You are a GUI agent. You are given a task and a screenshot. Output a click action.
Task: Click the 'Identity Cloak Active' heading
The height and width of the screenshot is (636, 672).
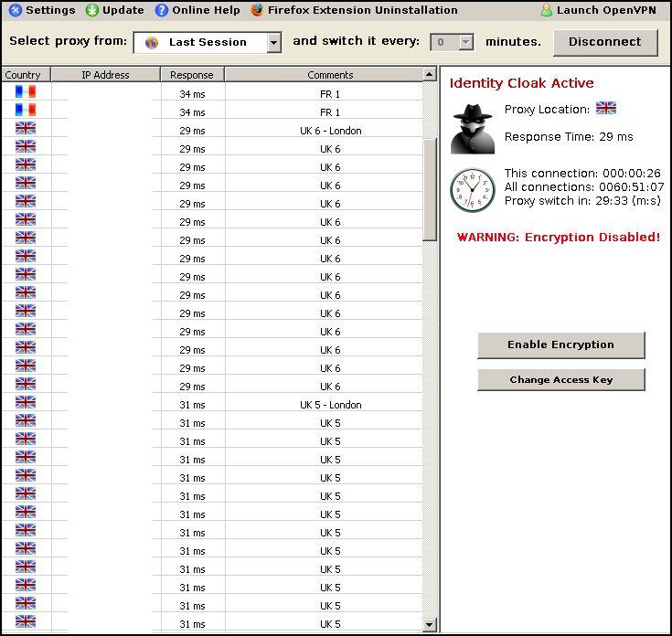[x=521, y=83]
